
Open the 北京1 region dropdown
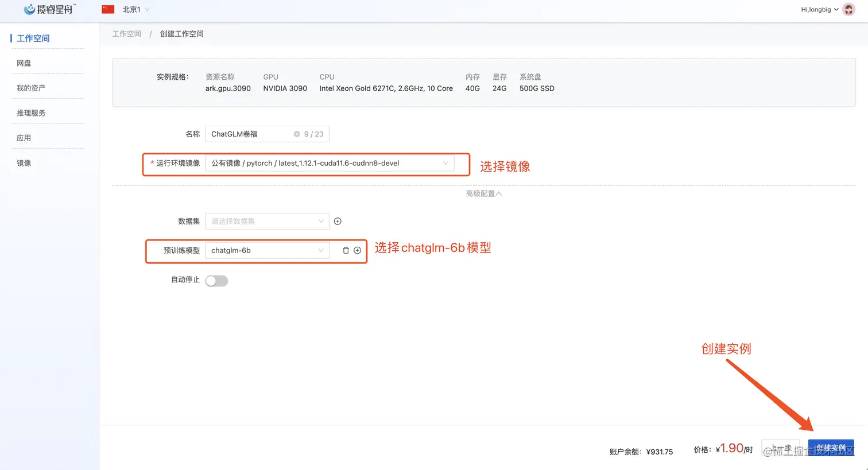pyautogui.click(x=136, y=9)
